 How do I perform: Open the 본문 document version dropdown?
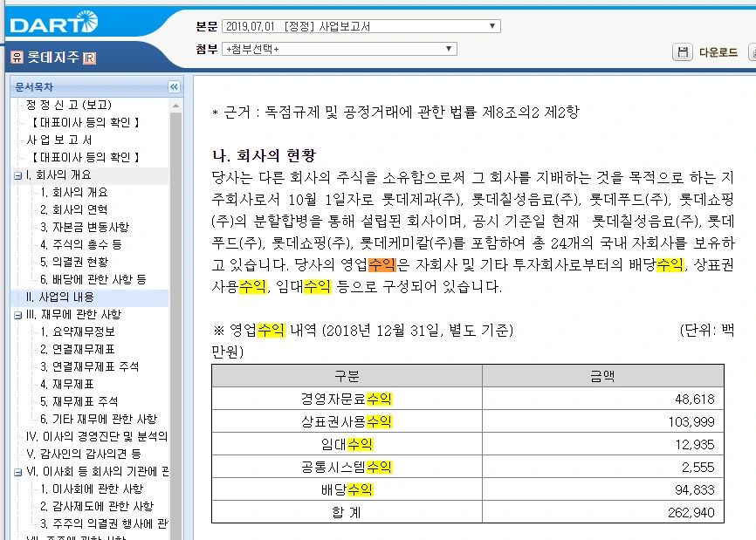click(x=361, y=26)
